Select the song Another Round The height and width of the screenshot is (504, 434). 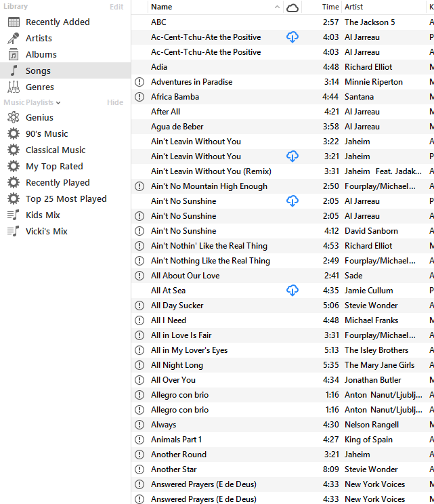pos(179,455)
